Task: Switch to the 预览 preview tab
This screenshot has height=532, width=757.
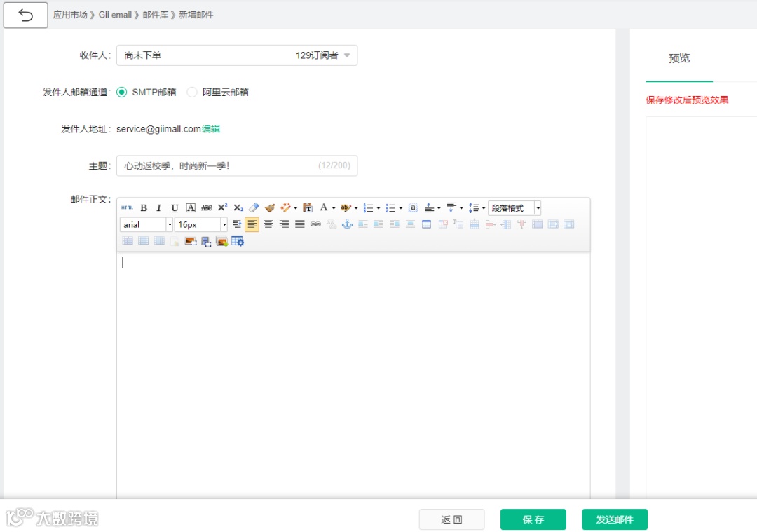Action: [x=678, y=59]
